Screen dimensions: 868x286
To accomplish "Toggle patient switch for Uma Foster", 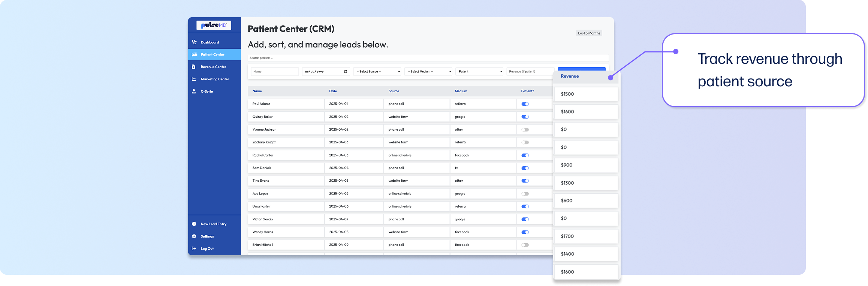I will click(525, 206).
